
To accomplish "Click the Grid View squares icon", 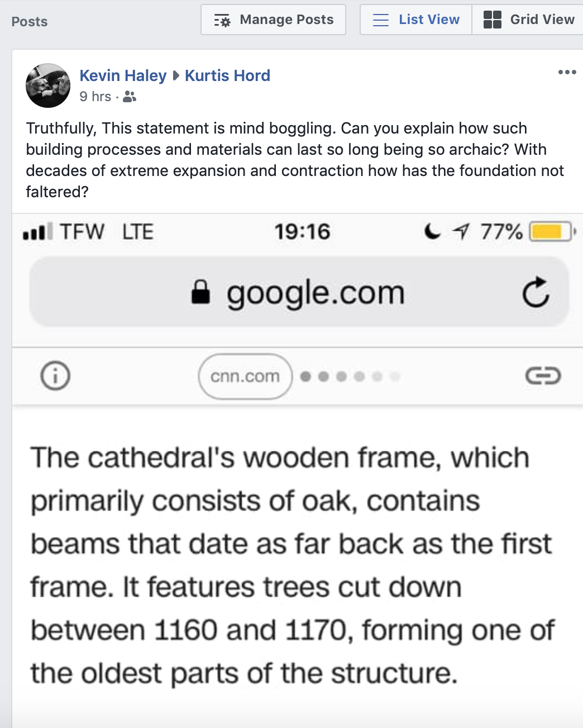I will pyautogui.click(x=492, y=20).
